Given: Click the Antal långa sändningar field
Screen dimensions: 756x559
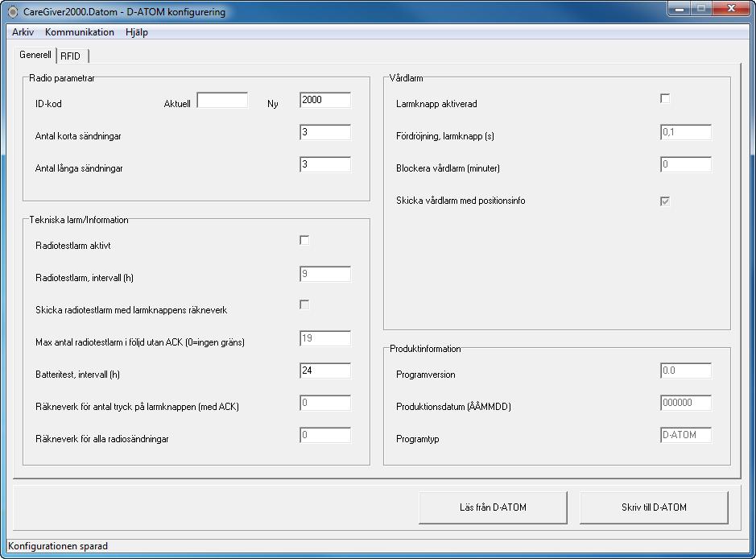Looking at the screenshot, I should point(325,165).
